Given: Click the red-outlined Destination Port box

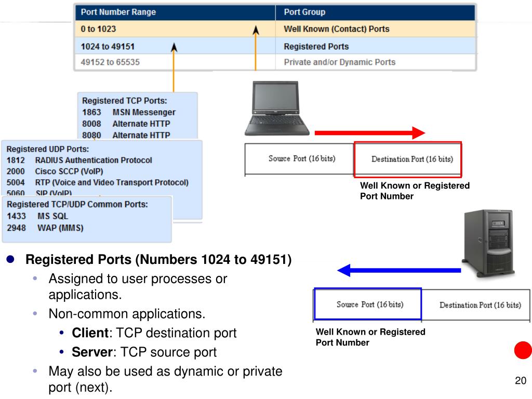Looking at the screenshot, I should tap(408, 159).
